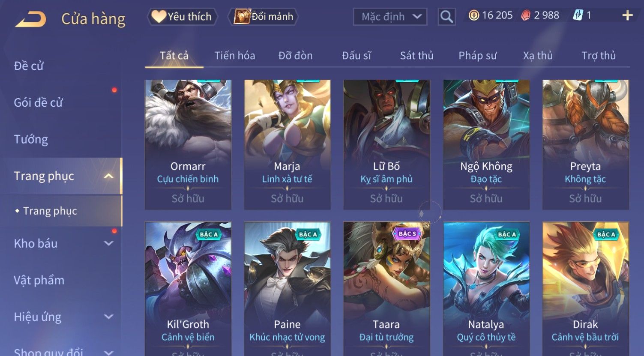
Task: Expand the Hiệu ứng section
Action: [109, 317]
